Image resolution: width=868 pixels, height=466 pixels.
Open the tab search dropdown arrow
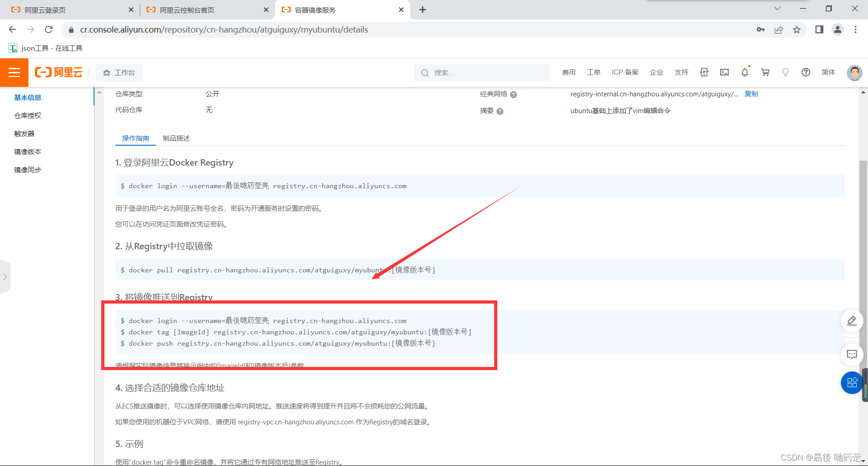[x=777, y=9]
